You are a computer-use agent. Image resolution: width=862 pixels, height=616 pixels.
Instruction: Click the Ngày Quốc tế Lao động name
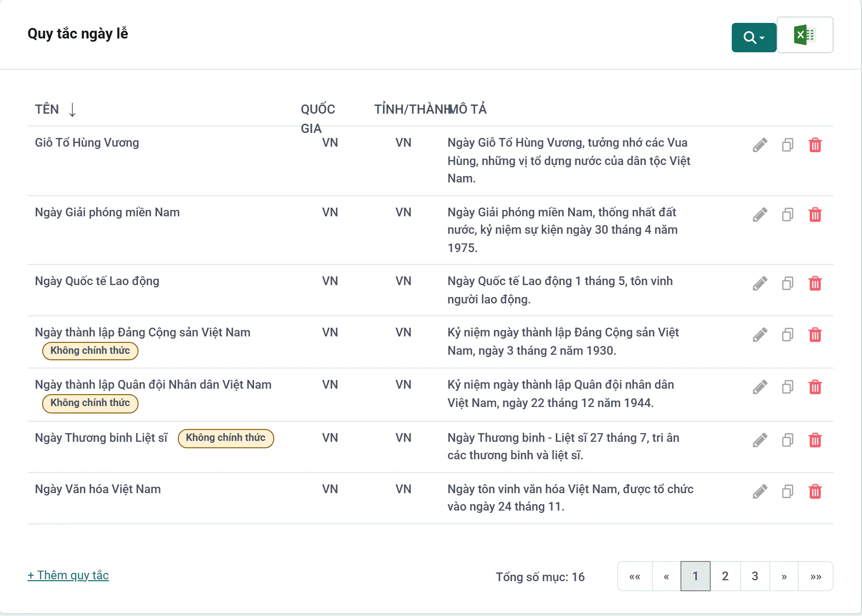[97, 281]
